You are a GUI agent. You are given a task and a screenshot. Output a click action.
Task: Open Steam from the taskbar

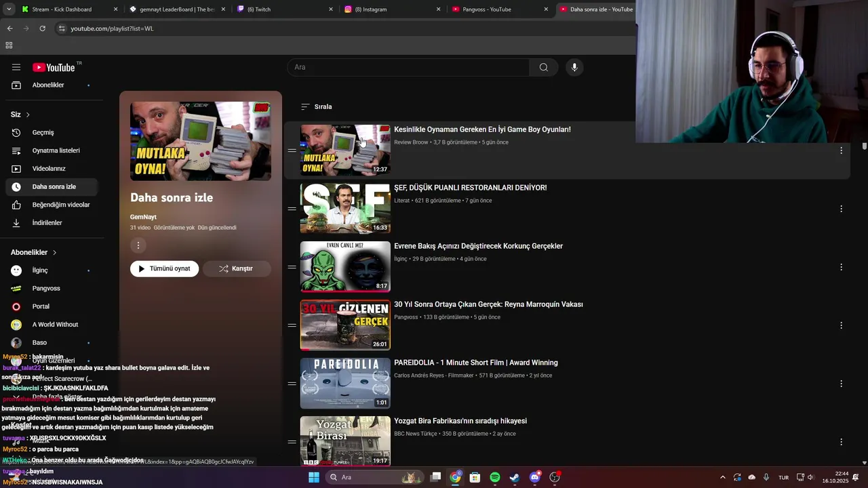(x=515, y=477)
